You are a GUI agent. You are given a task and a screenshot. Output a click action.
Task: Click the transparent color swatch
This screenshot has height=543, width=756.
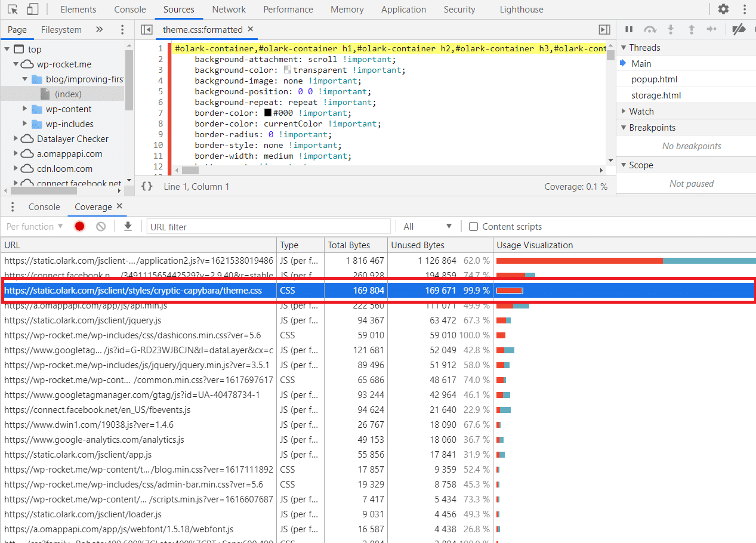288,70
